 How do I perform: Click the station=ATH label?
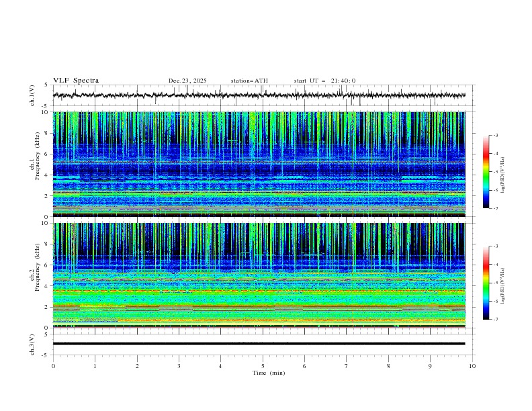[249, 81]
